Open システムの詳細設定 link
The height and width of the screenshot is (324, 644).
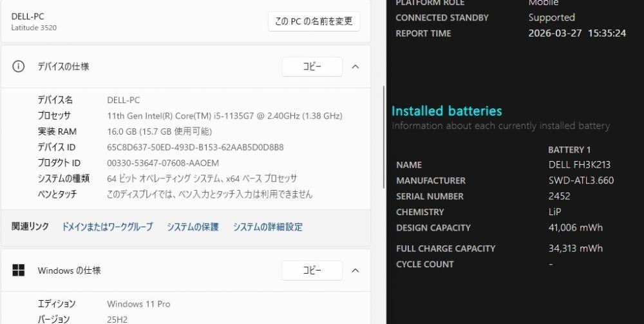click(x=268, y=227)
